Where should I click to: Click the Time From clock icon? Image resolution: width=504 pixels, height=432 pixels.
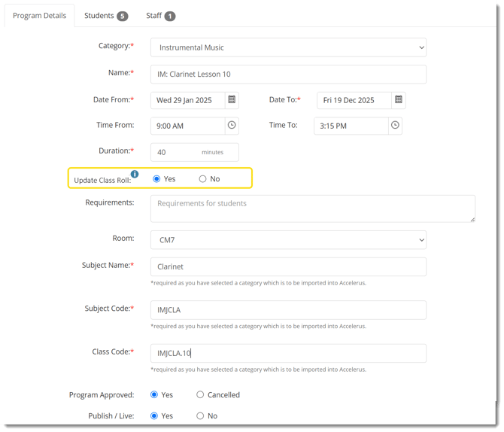[232, 126]
